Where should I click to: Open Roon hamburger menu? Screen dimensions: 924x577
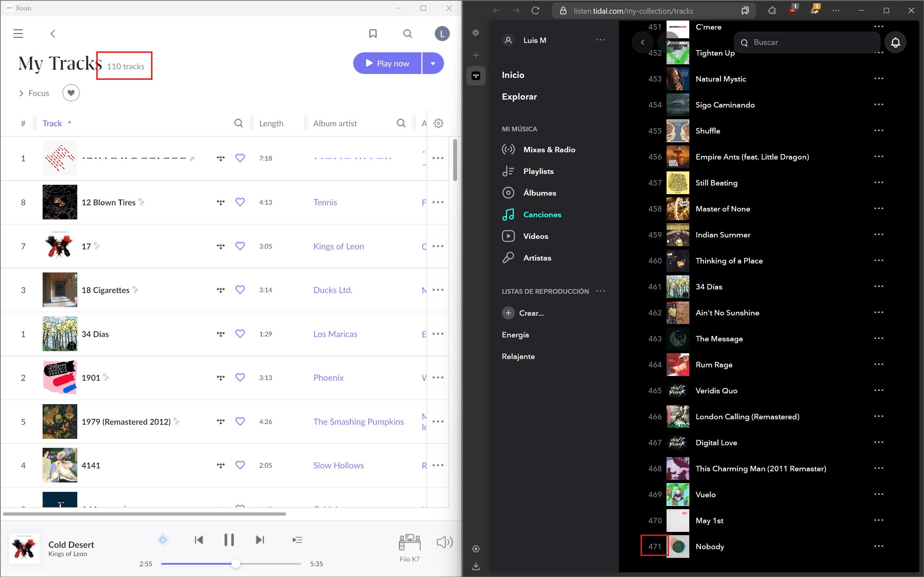(18, 34)
